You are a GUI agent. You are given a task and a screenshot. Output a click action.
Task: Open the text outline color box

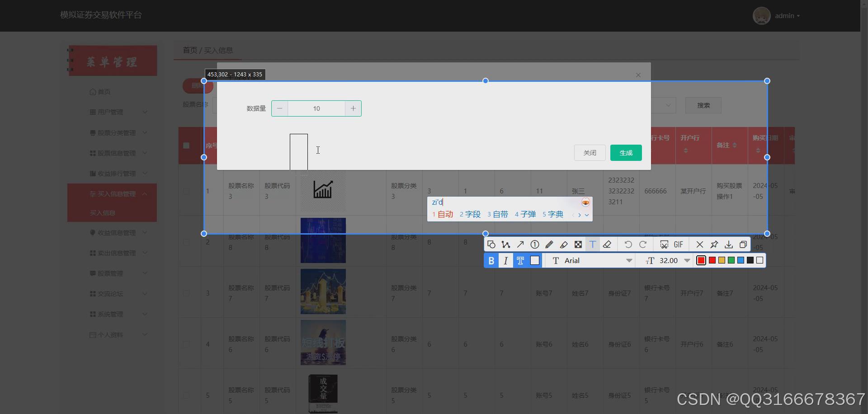click(535, 260)
